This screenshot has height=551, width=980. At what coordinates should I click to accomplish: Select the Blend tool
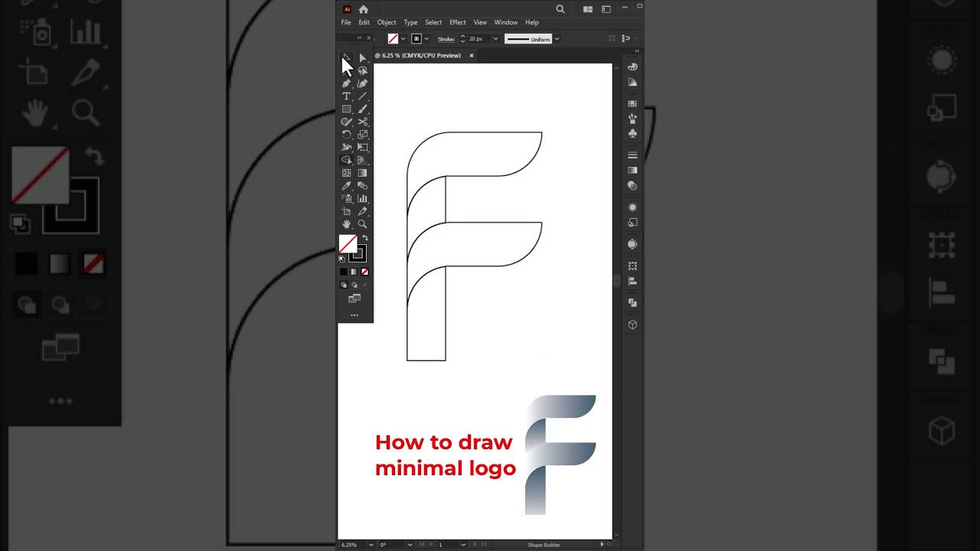pos(362,186)
